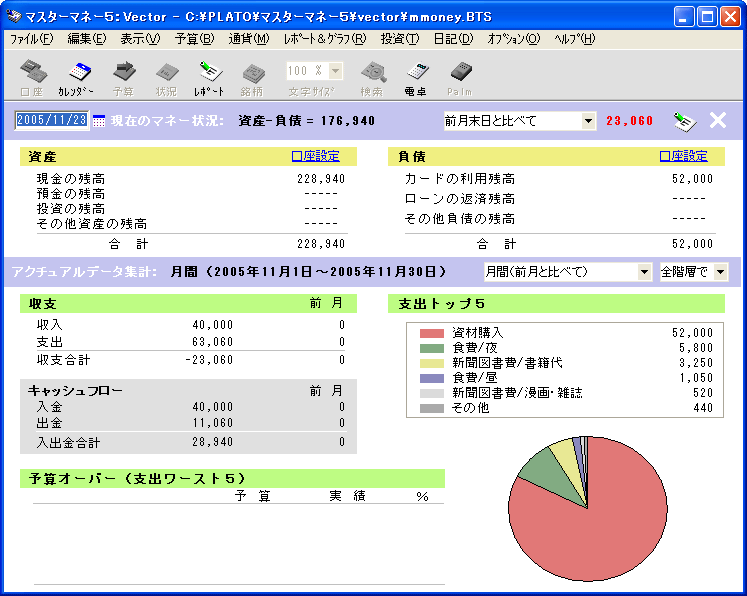Click the 実績 column header
The height and width of the screenshot is (596, 747).
pos(347,496)
